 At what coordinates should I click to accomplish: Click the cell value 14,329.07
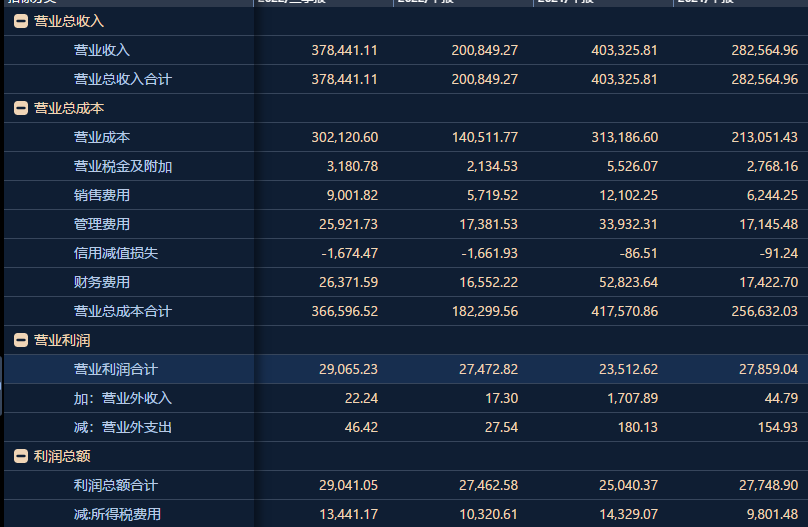628,514
